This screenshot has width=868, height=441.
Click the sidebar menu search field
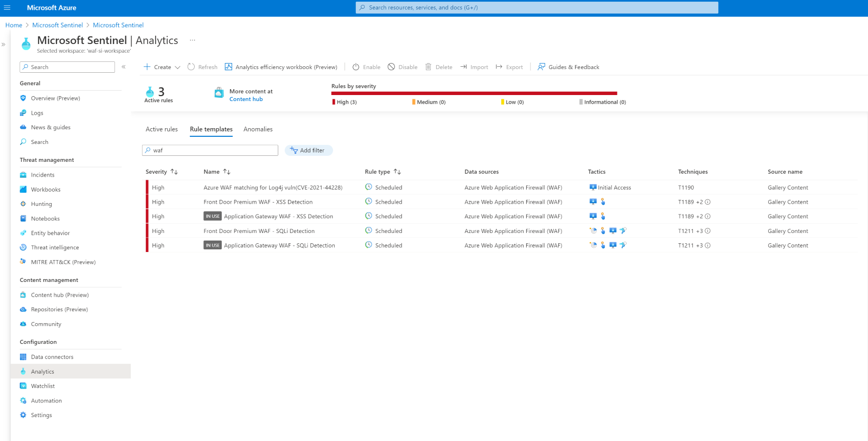point(67,67)
